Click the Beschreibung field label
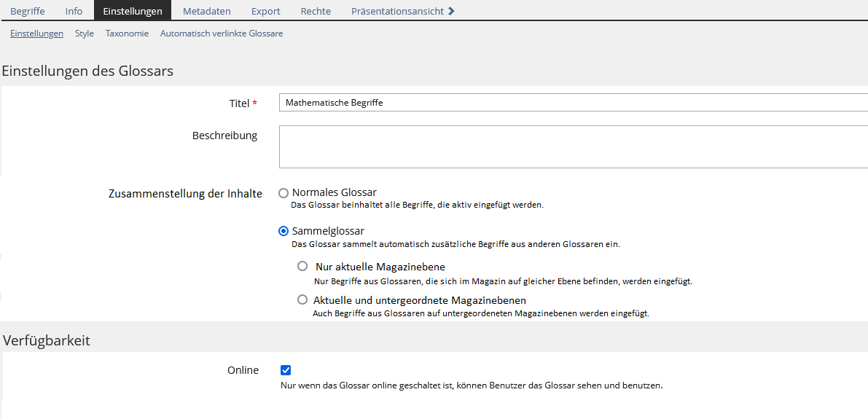The height and width of the screenshot is (419, 868). [x=224, y=136]
